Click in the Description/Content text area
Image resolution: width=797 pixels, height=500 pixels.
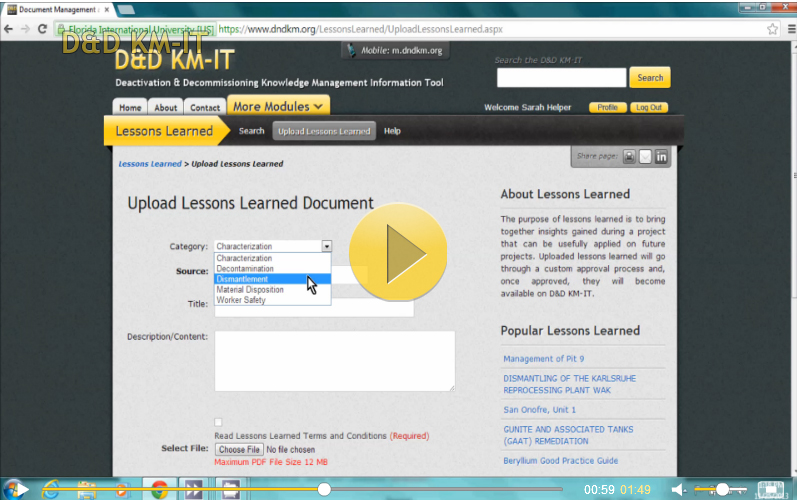point(334,361)
